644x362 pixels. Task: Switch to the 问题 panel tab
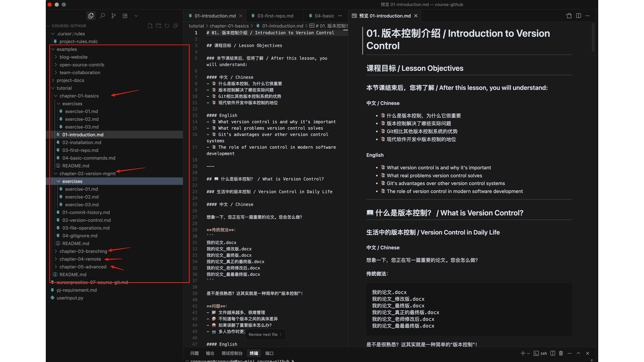[x=194, y=353]
